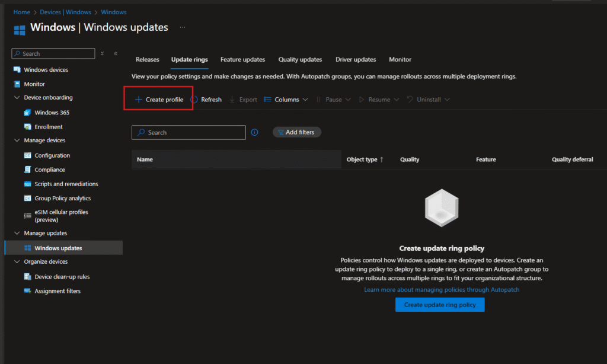This screenshot has width=607, height=364.
Task: Open the Columns dropdown
Action: (x=286, y=100)
